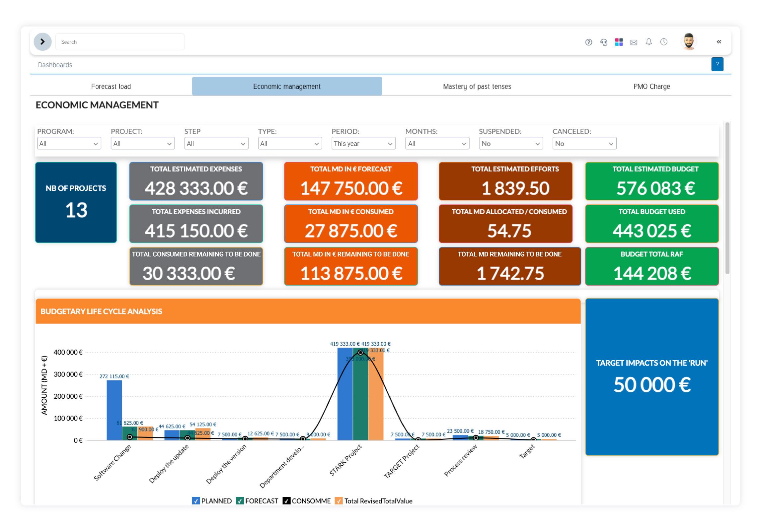The height and width of the screenshot is (532, 761).
Task: Open the notifications bell
Action: coord(649,42)
